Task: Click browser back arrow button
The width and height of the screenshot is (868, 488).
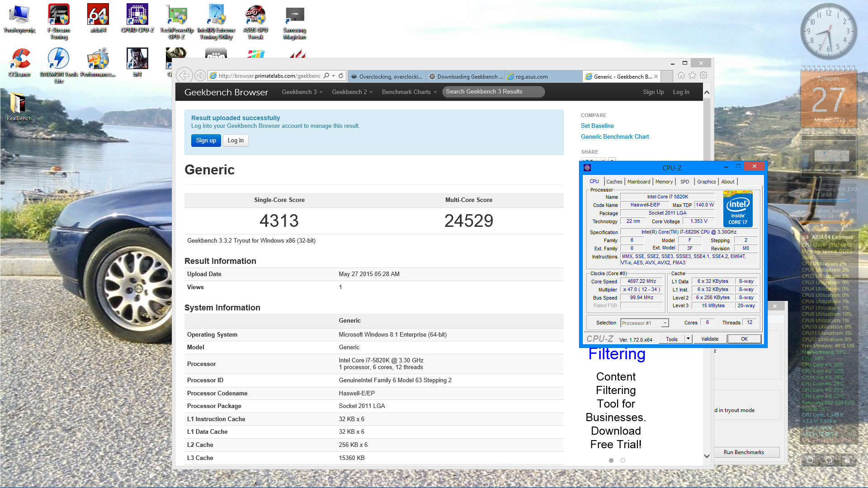Action: [184, 75]
